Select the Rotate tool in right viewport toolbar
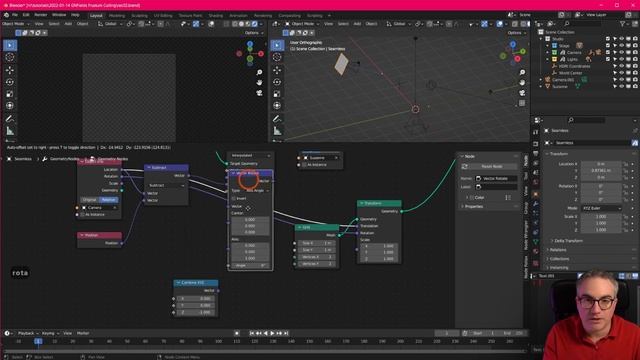 (277, 82)
